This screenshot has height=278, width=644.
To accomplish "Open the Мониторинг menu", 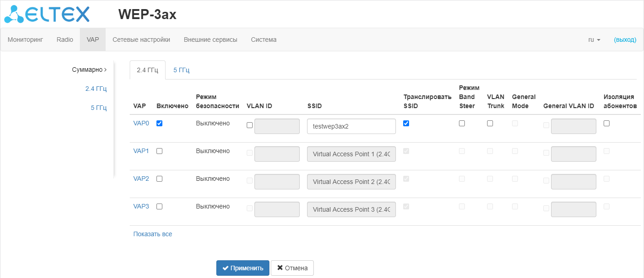I will (x=25, y=40).
